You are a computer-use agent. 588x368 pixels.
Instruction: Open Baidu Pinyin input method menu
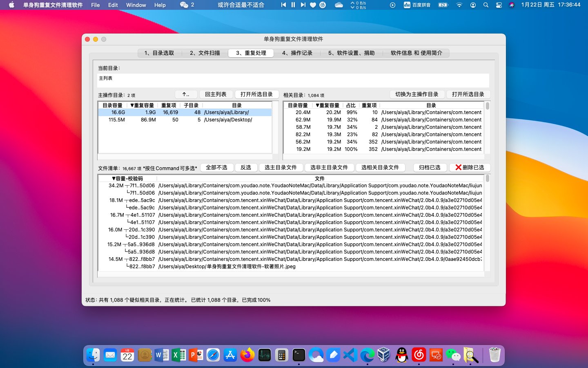(x=417, y=5)
